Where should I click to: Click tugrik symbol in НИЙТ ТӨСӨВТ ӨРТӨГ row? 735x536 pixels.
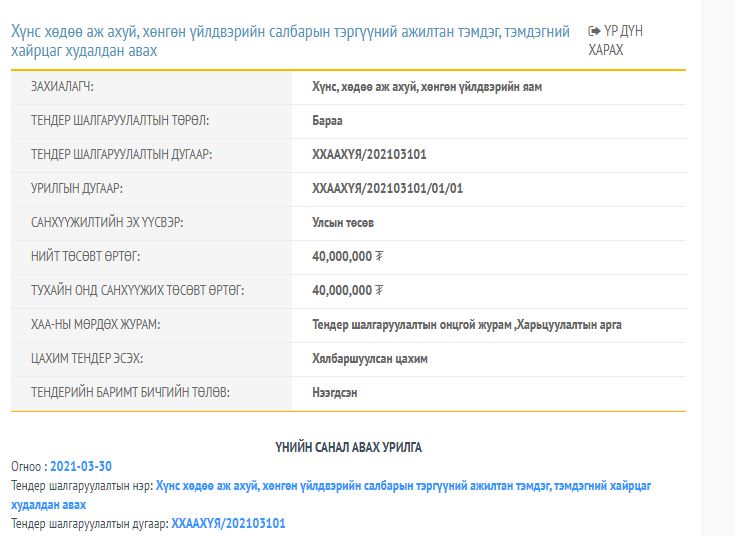(x=379, y=257)
